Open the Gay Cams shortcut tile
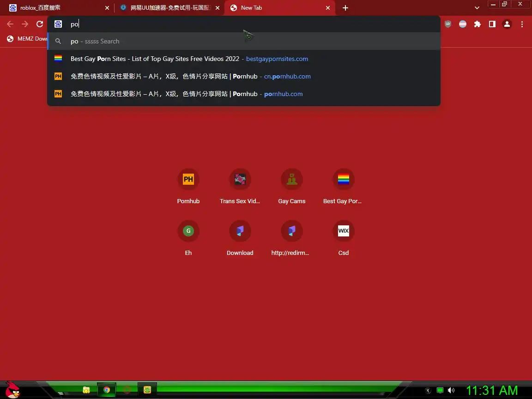Image resolution: width=532 pixels, height=399 pixels. pyautogui.click(x=292, y=187)
